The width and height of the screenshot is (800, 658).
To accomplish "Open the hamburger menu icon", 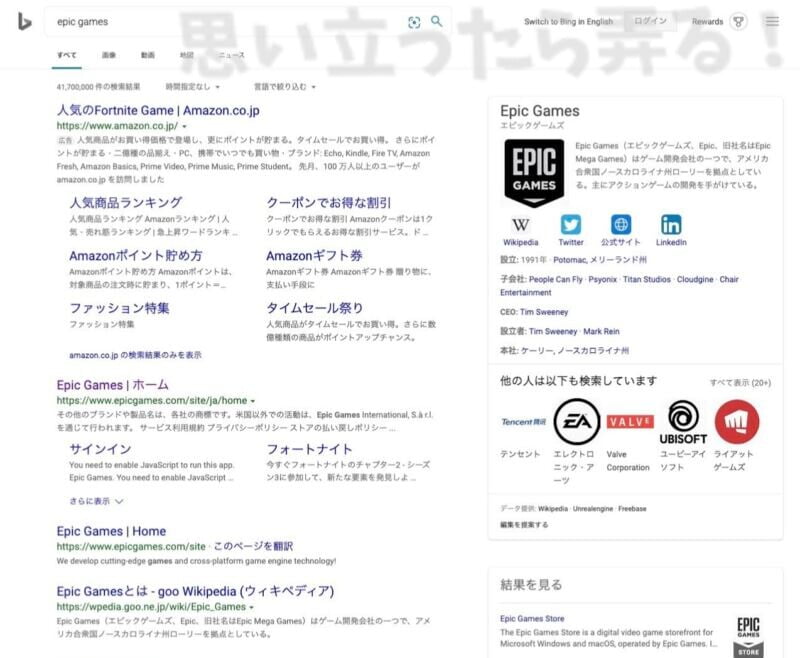I will (772, 21).
